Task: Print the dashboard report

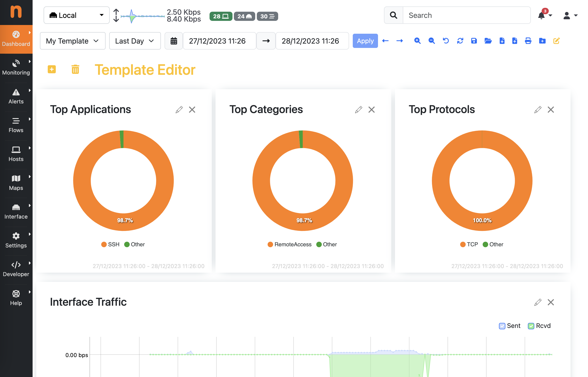Action: (528, 41)
